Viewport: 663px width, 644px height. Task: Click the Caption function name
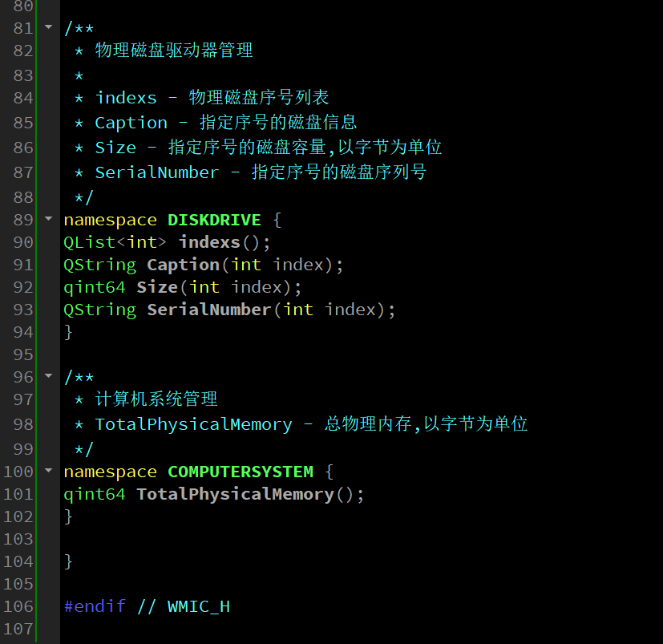point(183,265)
